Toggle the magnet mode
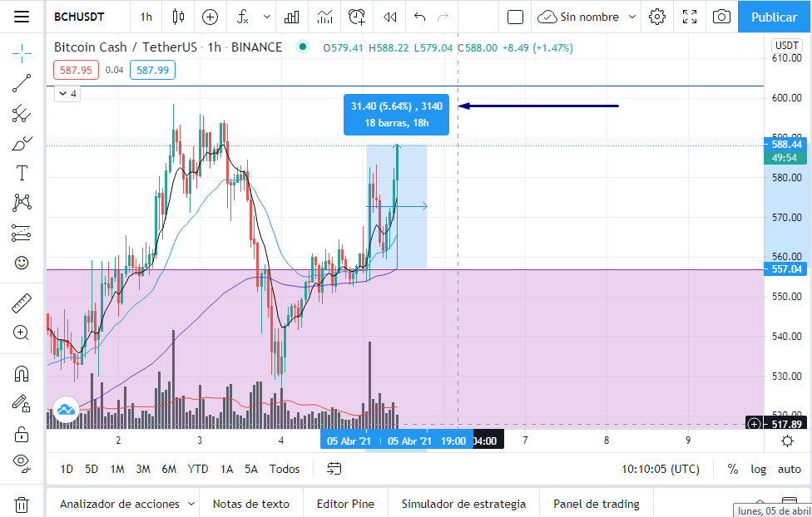 tap(22, 374)
